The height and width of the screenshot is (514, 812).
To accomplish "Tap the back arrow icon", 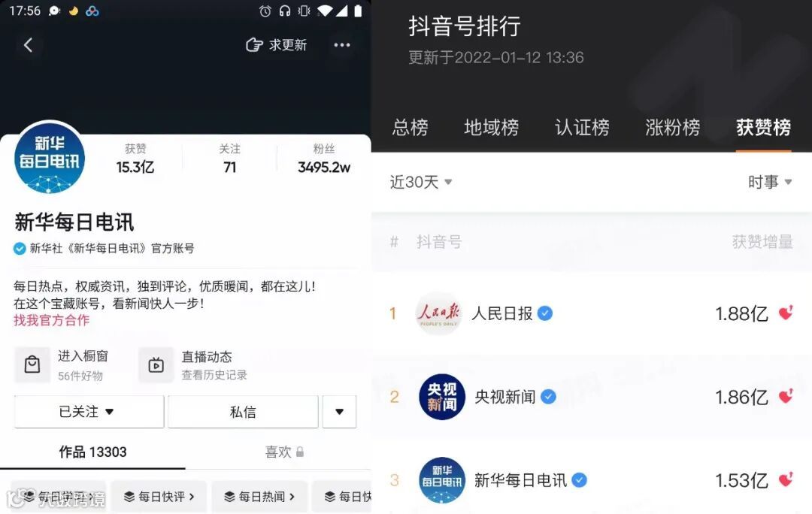I will point(29,45).
